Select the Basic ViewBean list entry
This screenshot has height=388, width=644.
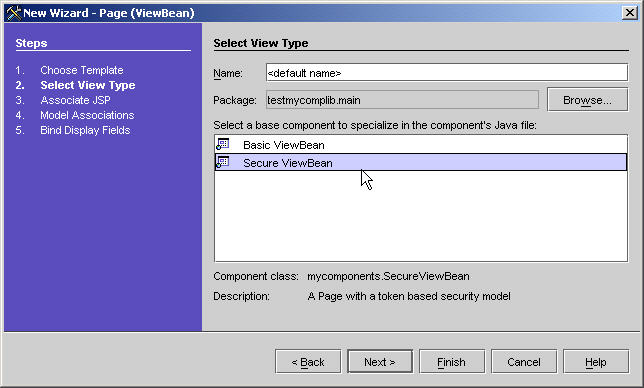[421, 145]
